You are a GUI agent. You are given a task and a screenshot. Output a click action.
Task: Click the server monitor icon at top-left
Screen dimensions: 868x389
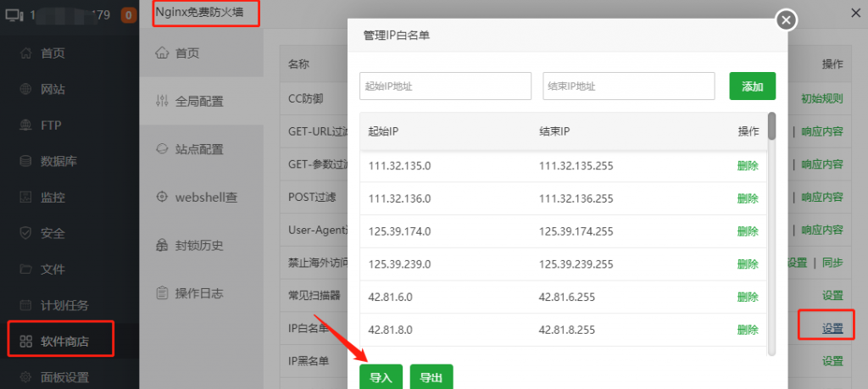(14, 15)
